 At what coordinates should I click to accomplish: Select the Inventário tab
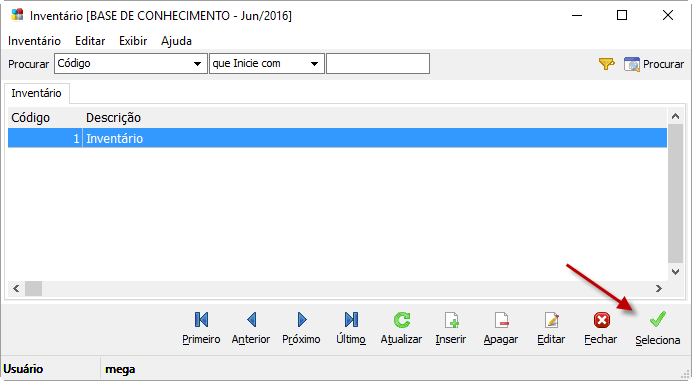37,93
